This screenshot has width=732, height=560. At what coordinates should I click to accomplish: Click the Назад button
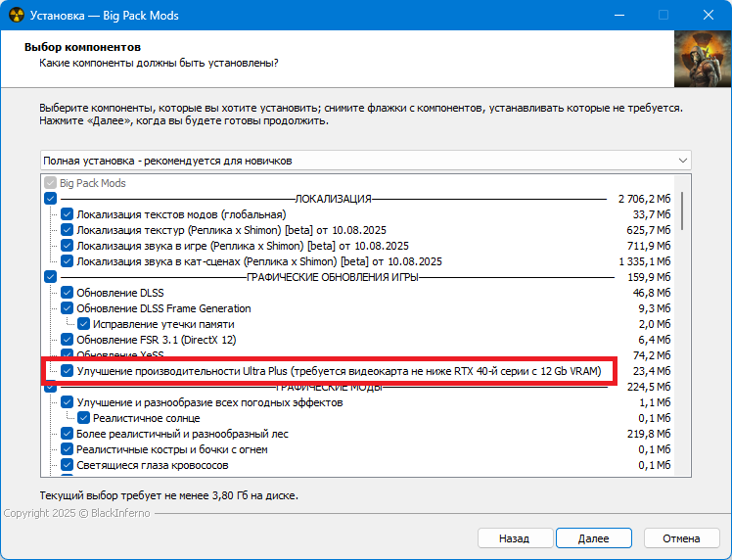click(x=514, y=538)
